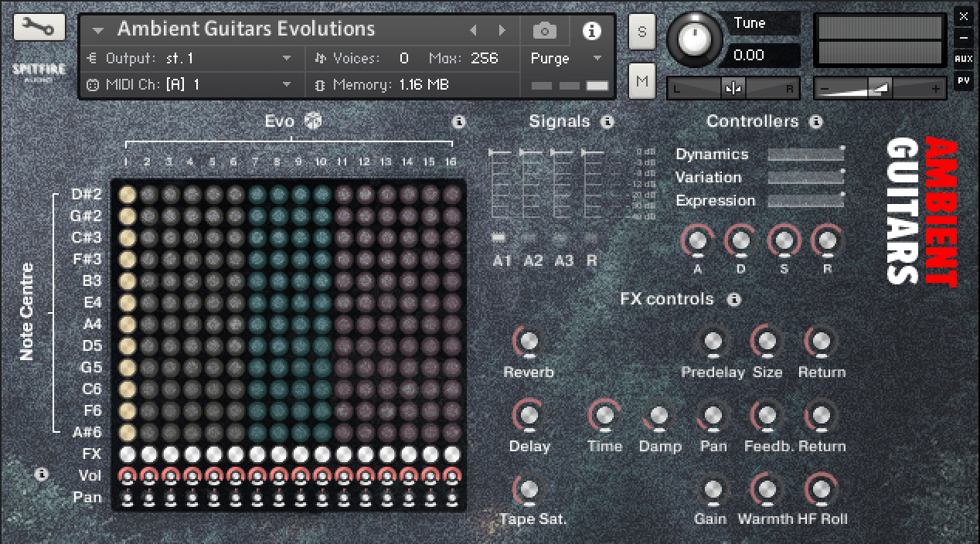The width and height of the screenshot is (980, 544).
Task: Open the instrument info icon
Action: [x=591, y=31]
